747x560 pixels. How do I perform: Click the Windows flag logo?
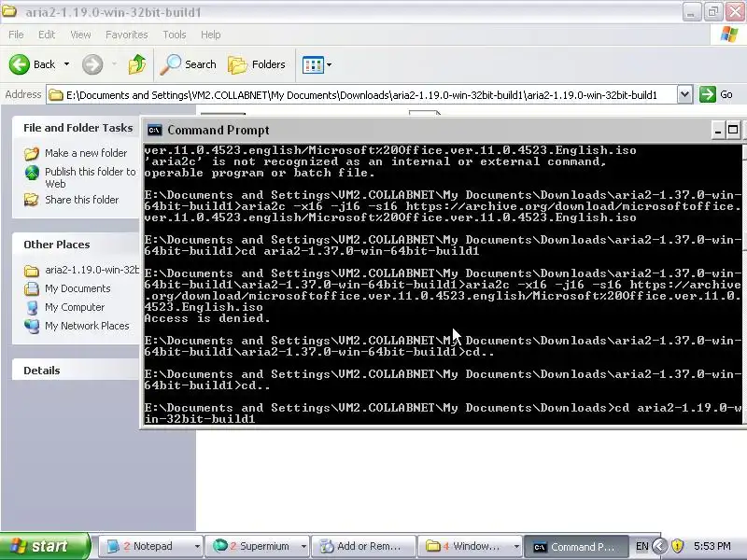728,35
